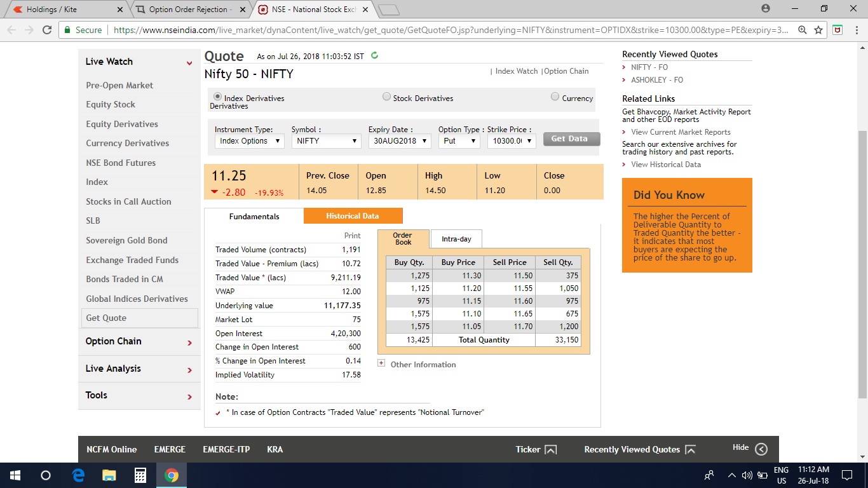Open the browser zoom magnifier icon
The image size is (868, 488).
[x=803, y=30]
